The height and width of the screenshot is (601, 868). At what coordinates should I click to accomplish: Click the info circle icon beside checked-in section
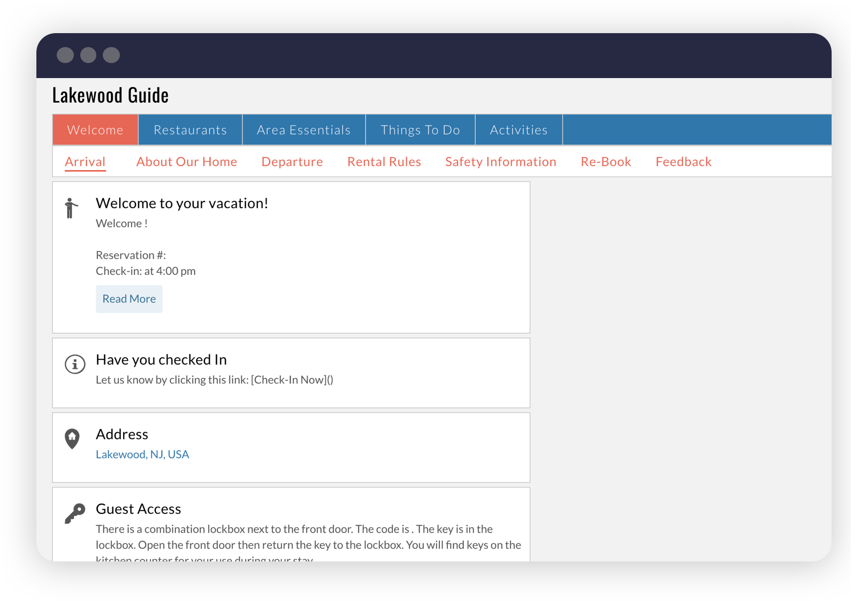(74, 364)
